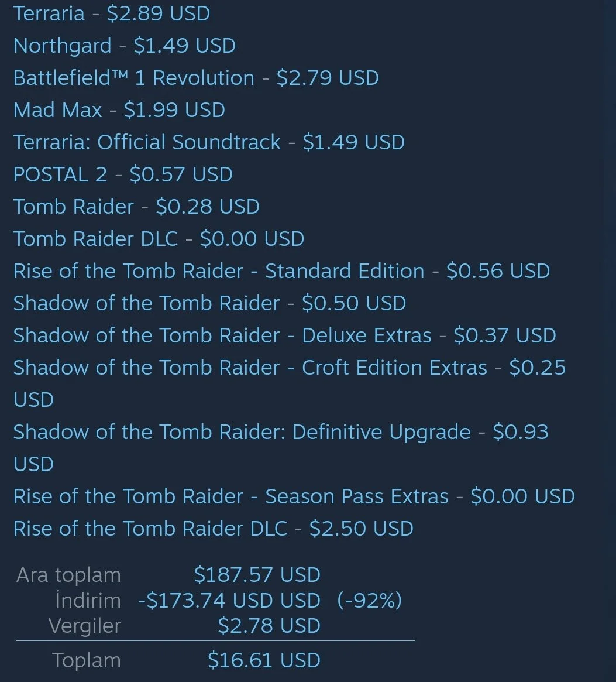Click the (-92%) discount percentage
The height and width of the screenshot is (682, 616).
pyautogui.click(x=370, y=600)
